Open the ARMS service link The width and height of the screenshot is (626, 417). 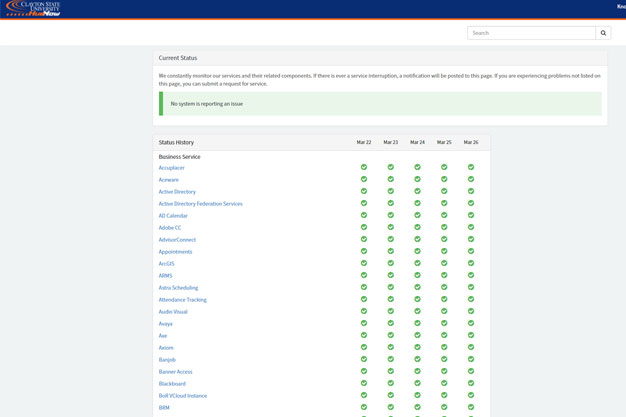[x=165, y=276]
